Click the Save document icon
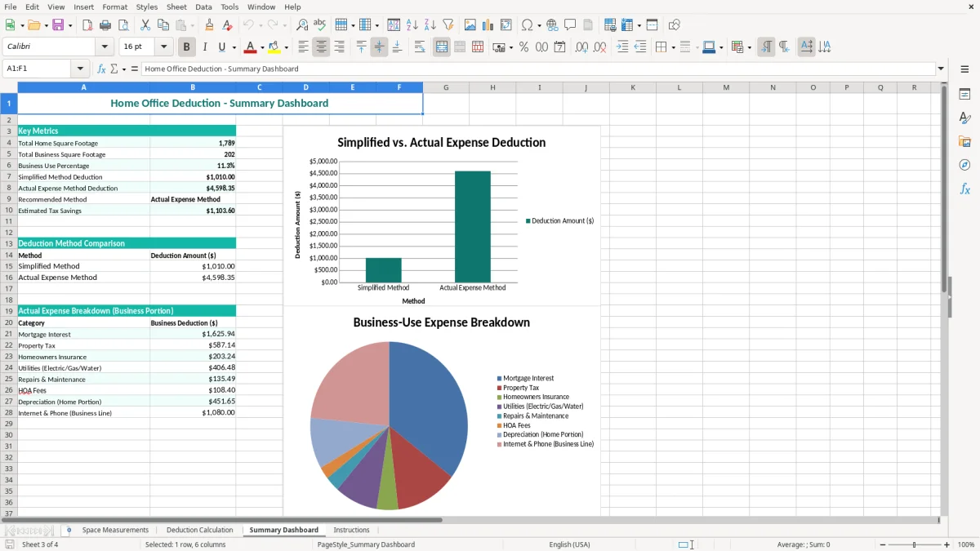Viewport: 980px width, 551px height. [58, 25]
